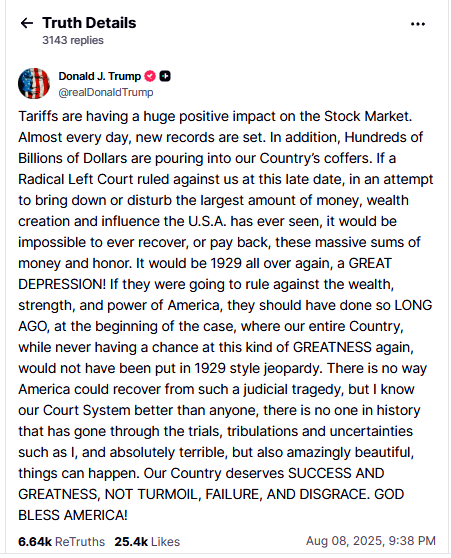The width and height of the screenshot is (451, 558).
Task: View the 6.64k ReTruths list
Action: tap(62, 542)
